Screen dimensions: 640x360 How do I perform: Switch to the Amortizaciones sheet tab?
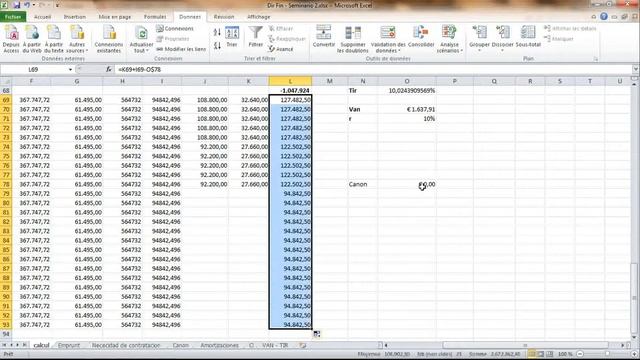click(219, 345)
